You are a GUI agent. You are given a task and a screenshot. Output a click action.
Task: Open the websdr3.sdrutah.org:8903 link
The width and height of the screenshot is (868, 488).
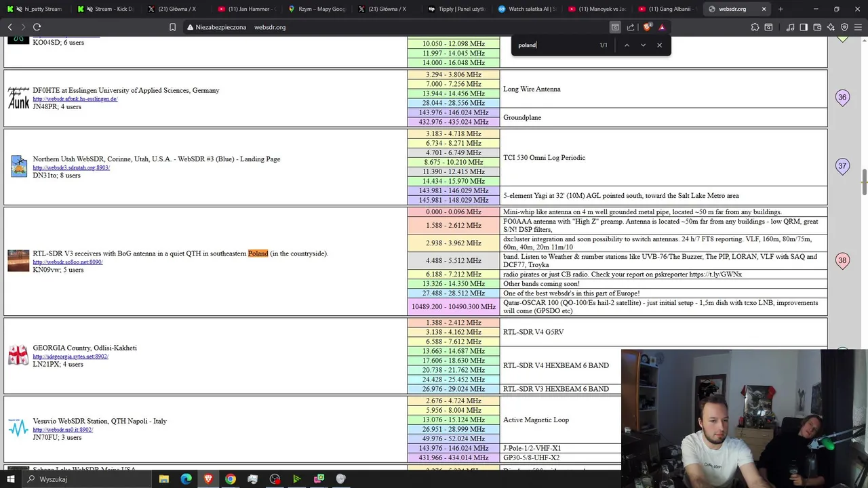point(71,167)
